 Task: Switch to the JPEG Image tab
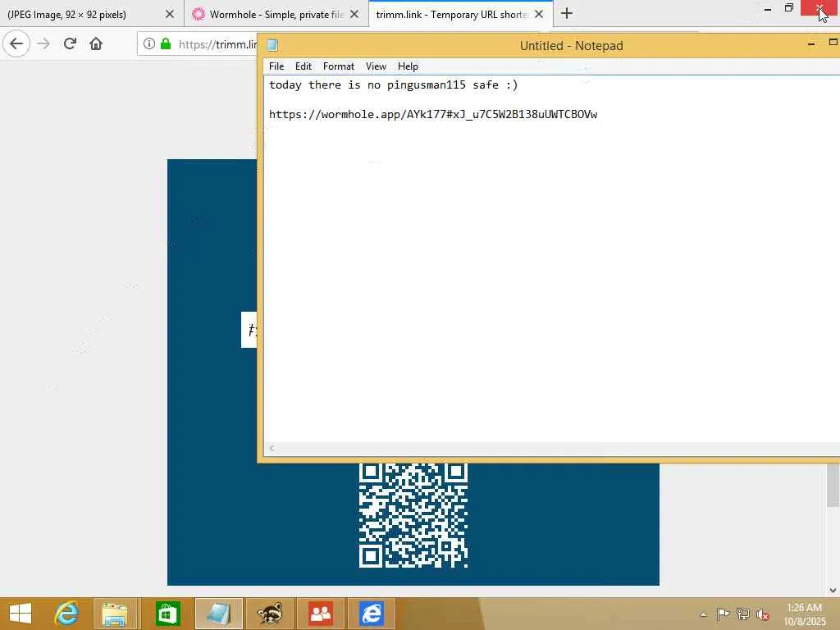click(91, 15)
